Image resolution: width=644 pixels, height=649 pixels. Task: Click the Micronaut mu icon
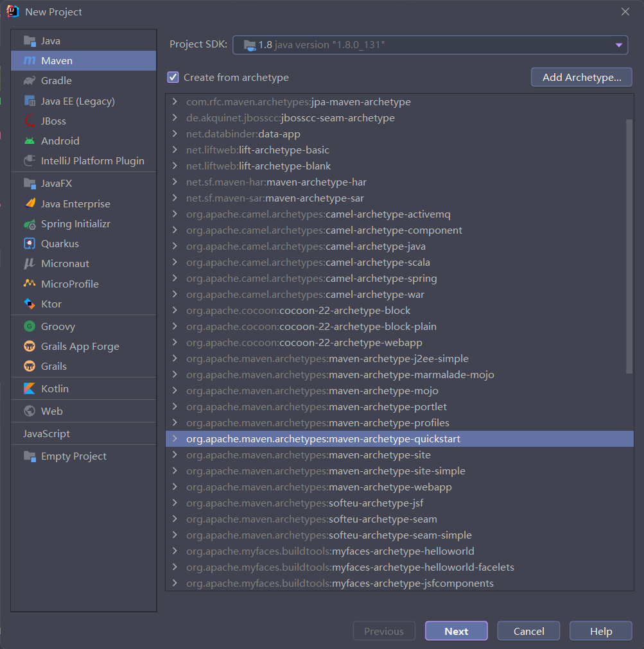pos(30,263)
